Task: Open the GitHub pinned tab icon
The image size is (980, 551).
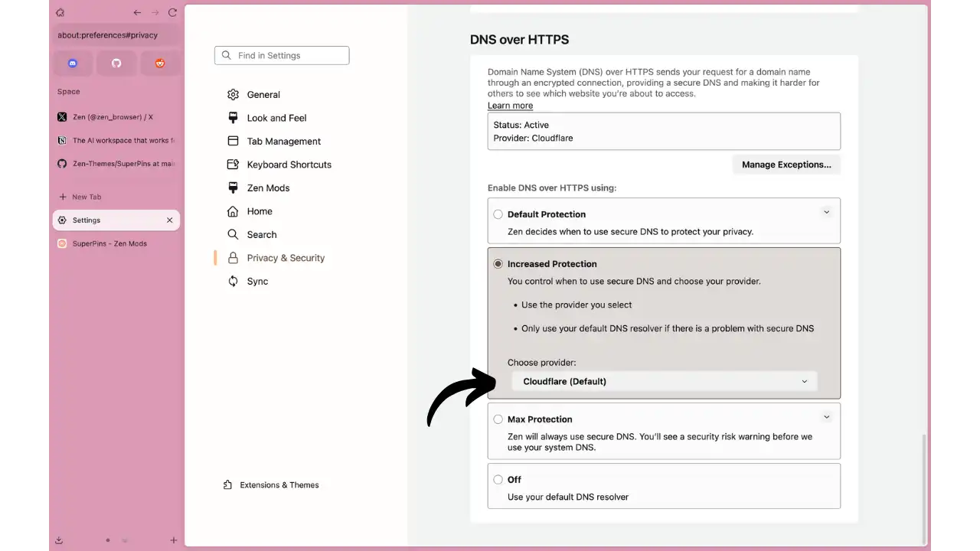Action: (116, 63)
